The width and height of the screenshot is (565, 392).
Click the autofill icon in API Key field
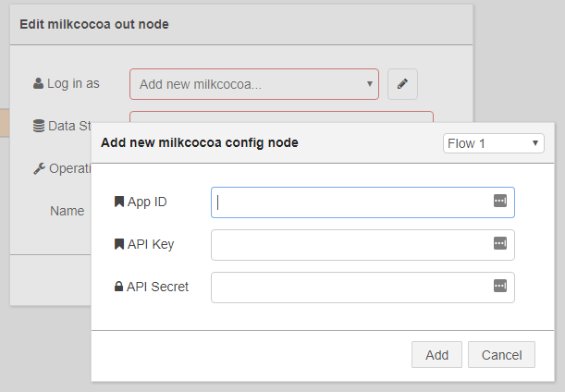click(500, 243)
